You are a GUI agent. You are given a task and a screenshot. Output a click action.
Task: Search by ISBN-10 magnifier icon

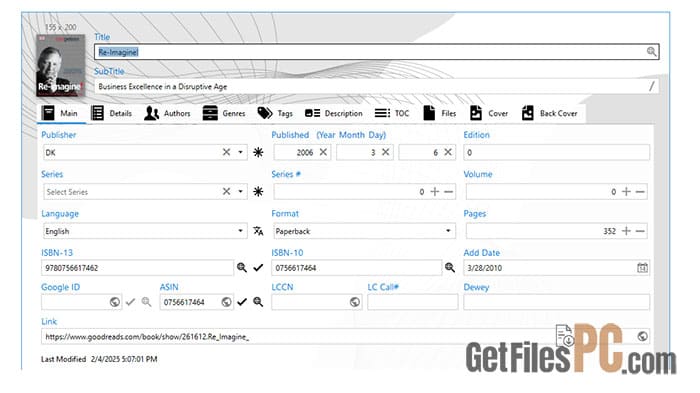(x=450, y=268)
